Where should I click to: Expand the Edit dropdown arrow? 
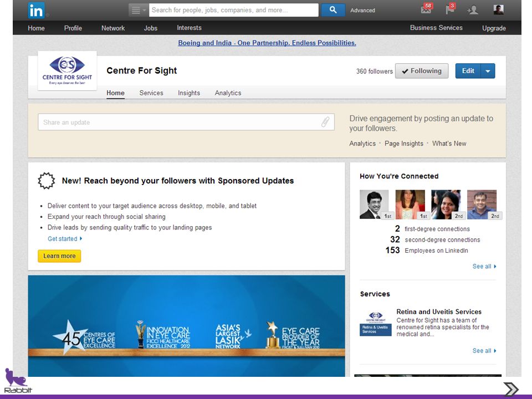pyautogui.click(x=488, y=71)
